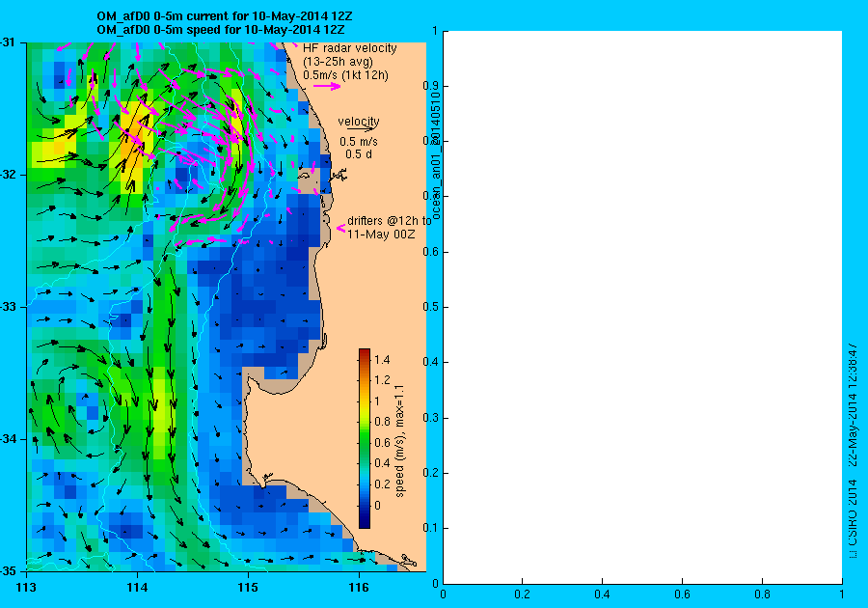Click the "(13-25h avg)" legend text

(x=338, y=62)
